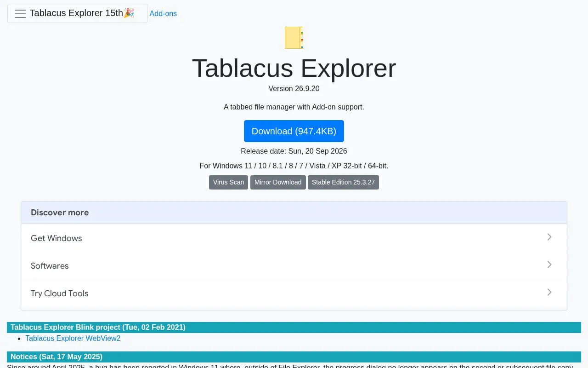Click the tabbed file manager description text
Screen dimensions: 588x368
pyautogui.click(x=294, y=107)
